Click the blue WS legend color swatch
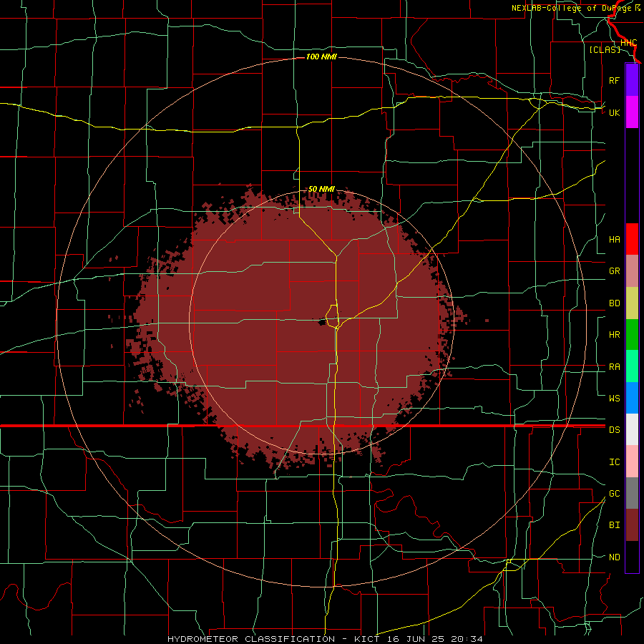The width and height of the screenshot is (644, 644). [x=632, y=398]
